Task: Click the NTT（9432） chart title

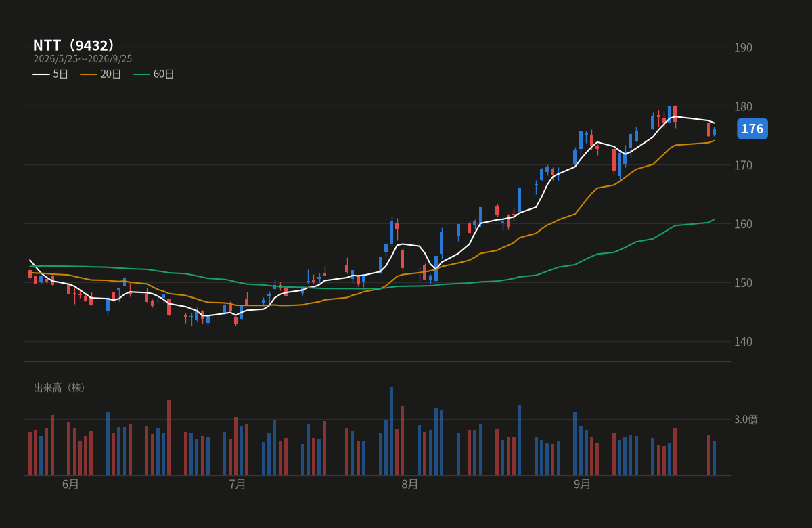Action: point(74,45)
